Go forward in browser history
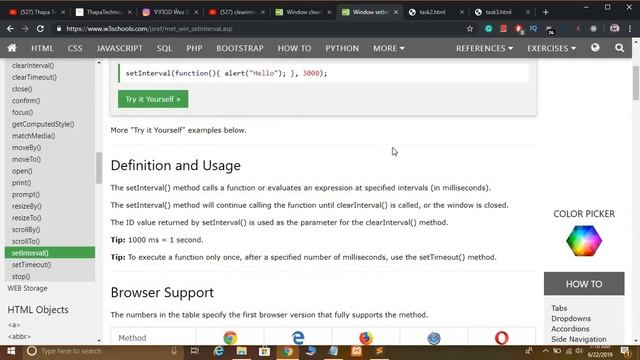The height and width of the screenshot is (360, 640). tap(25, 29)
